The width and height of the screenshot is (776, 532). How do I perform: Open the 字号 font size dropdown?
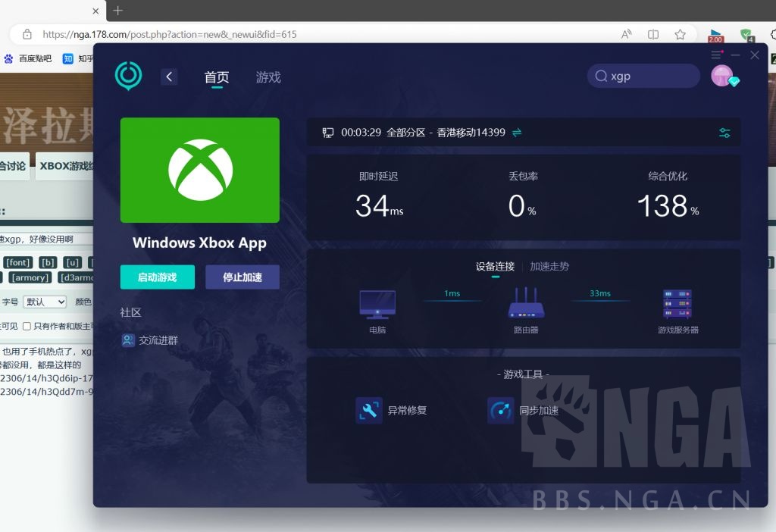pyautogui.click(x=44, y=302)
